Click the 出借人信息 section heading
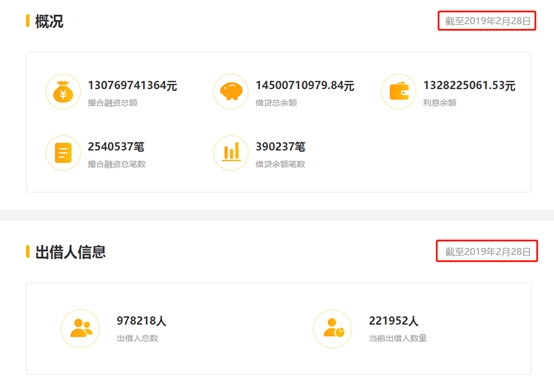Viewport: 554px width, 386px height. click(x=70, y=252)
